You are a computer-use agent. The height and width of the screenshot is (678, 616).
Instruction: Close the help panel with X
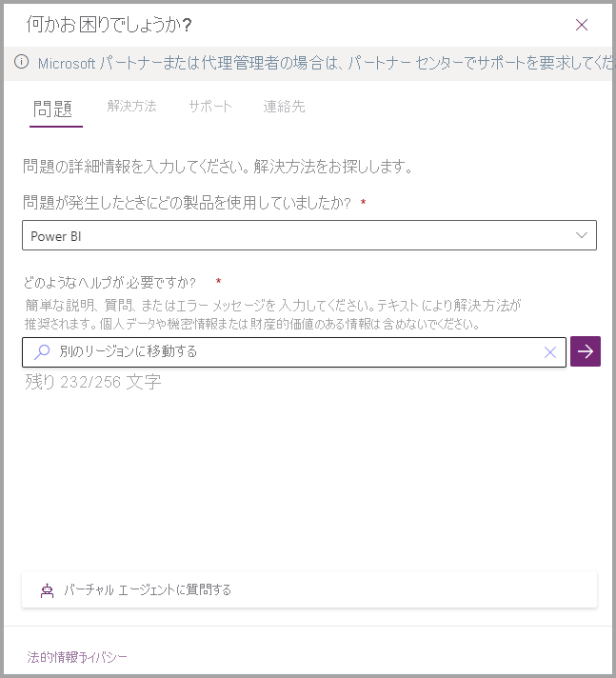pyautogui.click(x=582, y=25)
